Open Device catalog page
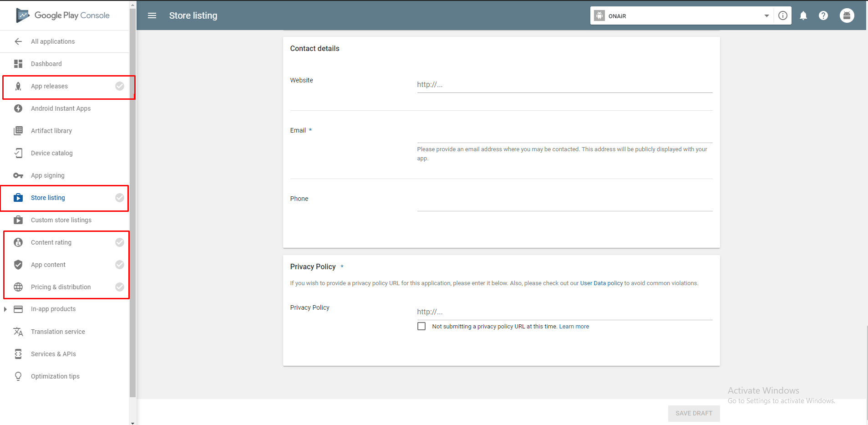Viewport: 868px width, 425px height. tap(52, 153)
